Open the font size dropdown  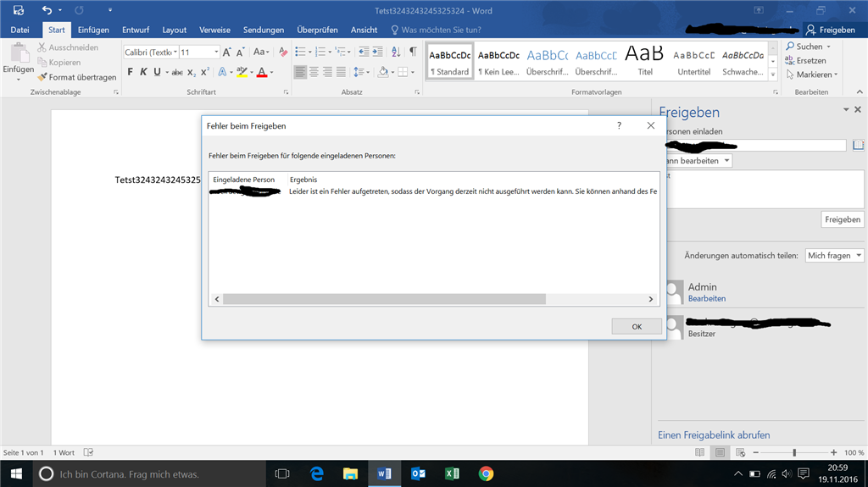[216, 52]
